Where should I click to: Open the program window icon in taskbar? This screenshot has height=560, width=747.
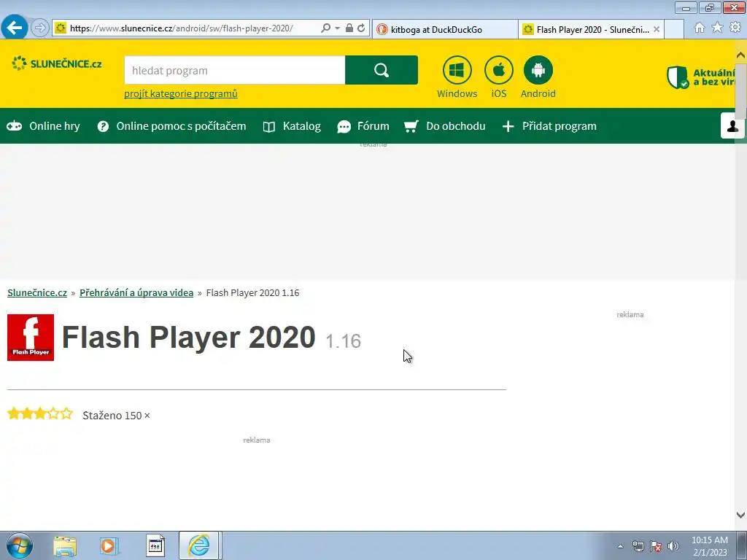[155, 546]
